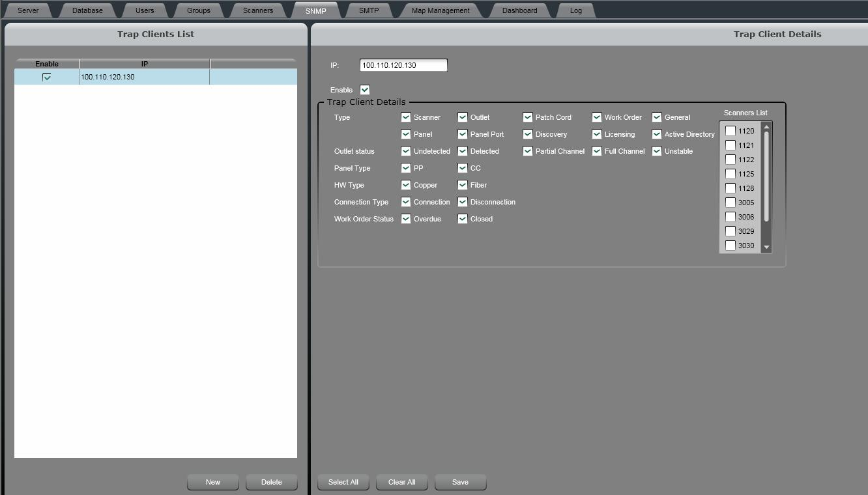Toggle the Active Directory checkbox
This screenshot has height=495, width=868.
[657, 134]
